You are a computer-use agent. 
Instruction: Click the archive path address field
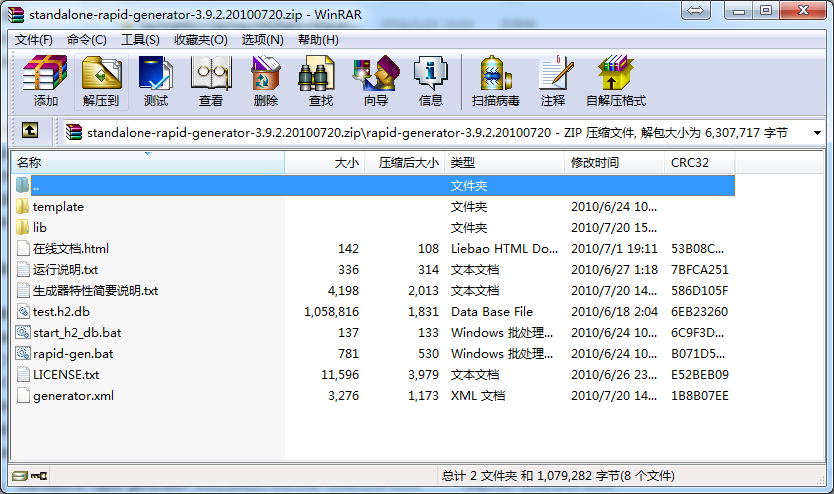point(437,132)
